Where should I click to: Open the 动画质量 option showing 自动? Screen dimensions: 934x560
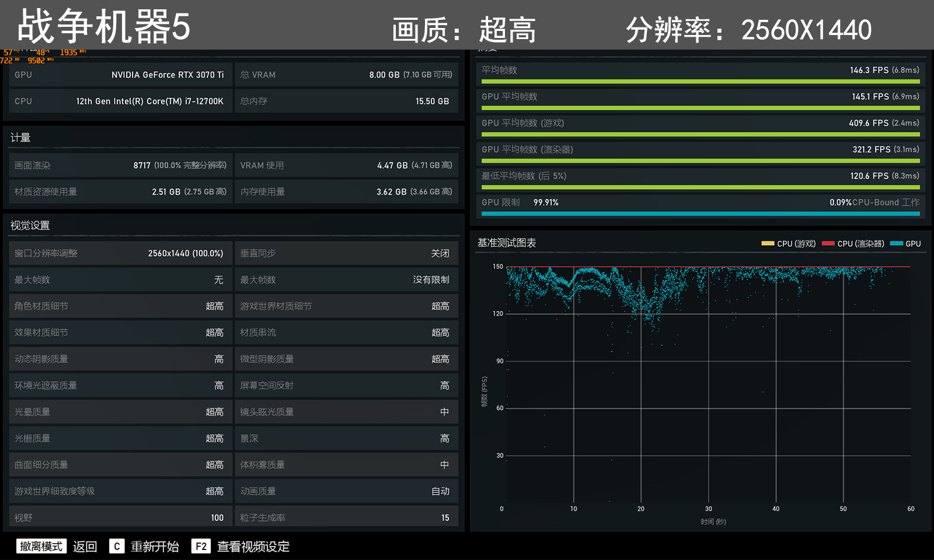click(x=346, y=491)
